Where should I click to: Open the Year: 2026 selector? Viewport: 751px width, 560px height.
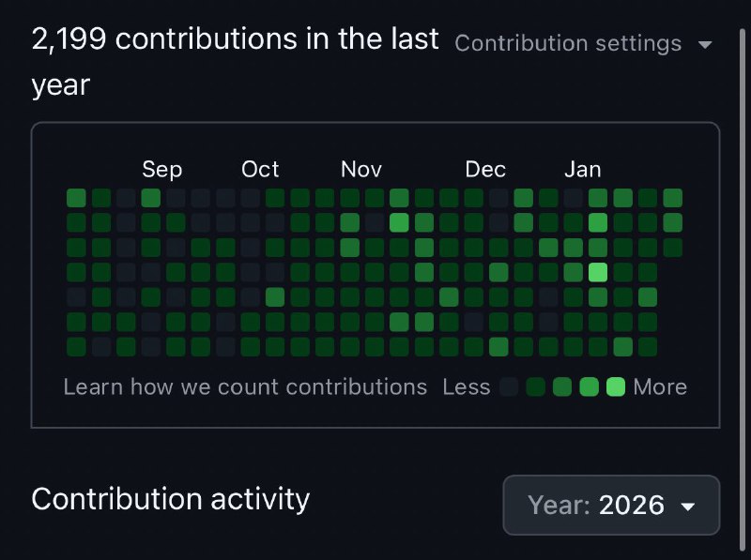pyautogui.click(x=611, y=505)
